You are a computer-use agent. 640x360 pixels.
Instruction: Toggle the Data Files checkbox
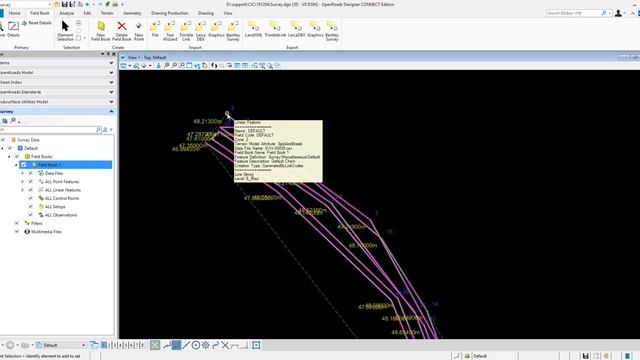[31, 173]
